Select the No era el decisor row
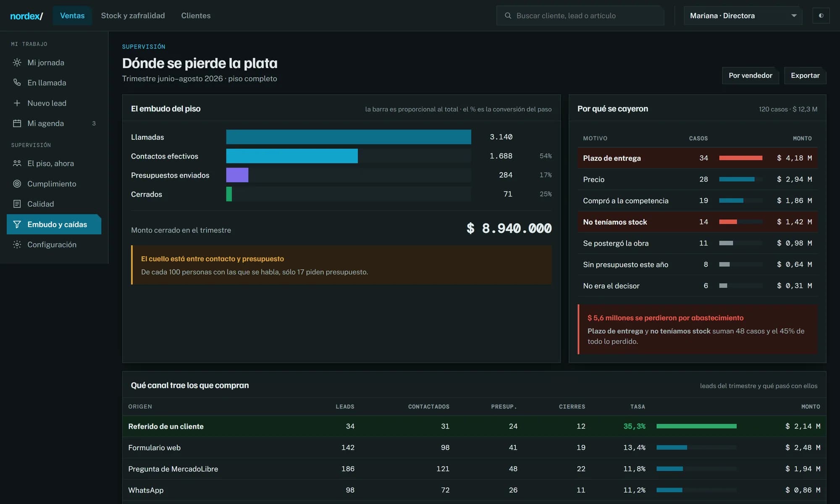 697,286
